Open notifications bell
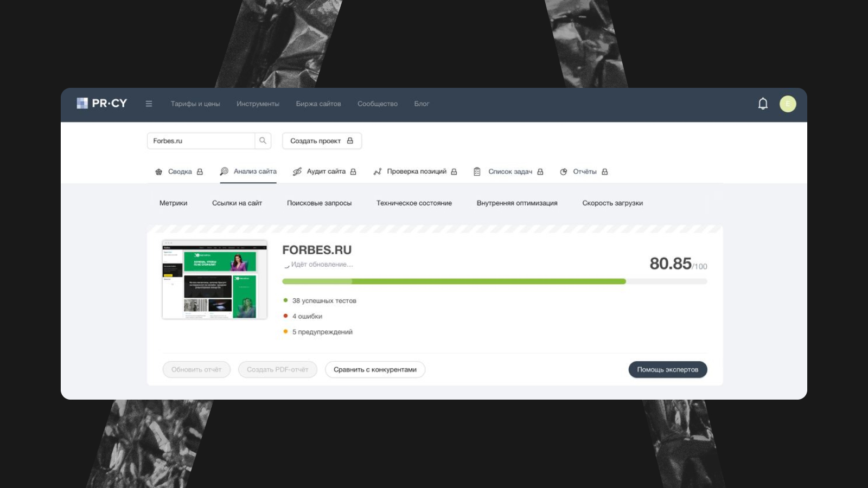 click(763, 104)
